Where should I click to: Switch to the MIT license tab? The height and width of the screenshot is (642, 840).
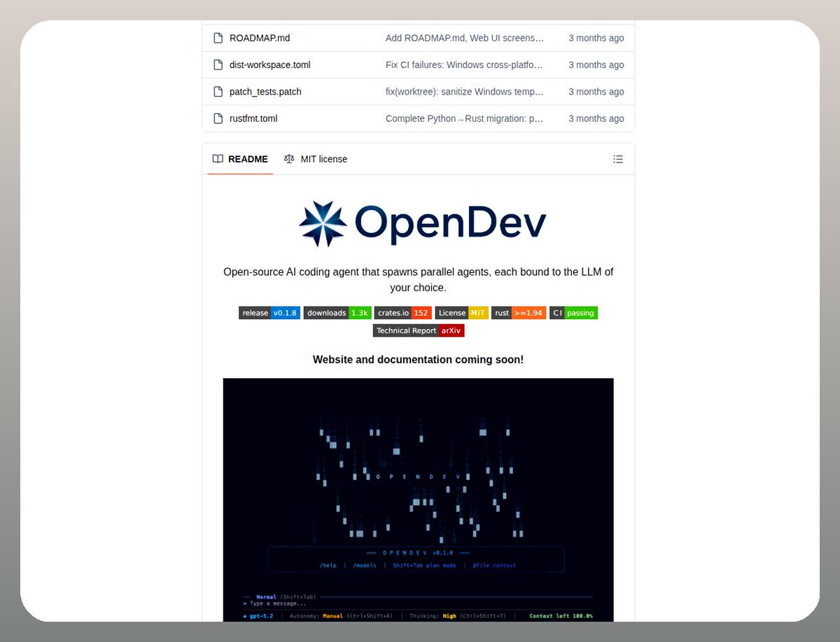click(315, 159)
